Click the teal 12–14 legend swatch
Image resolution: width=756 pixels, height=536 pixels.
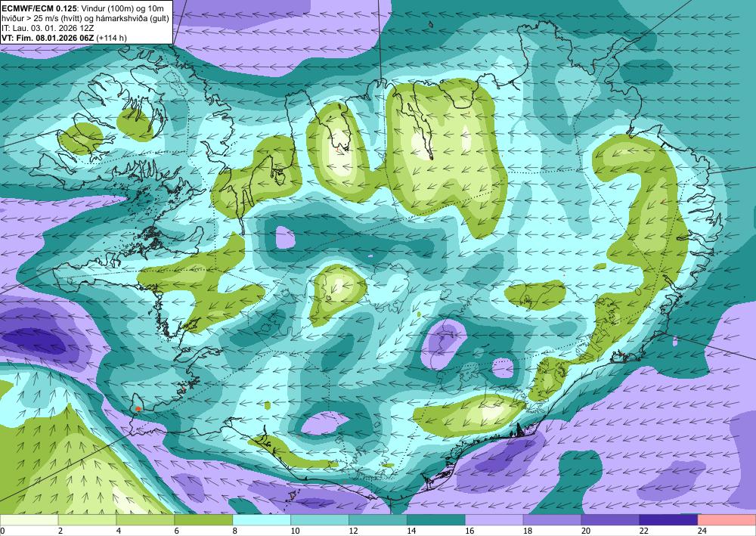point(378,520)
